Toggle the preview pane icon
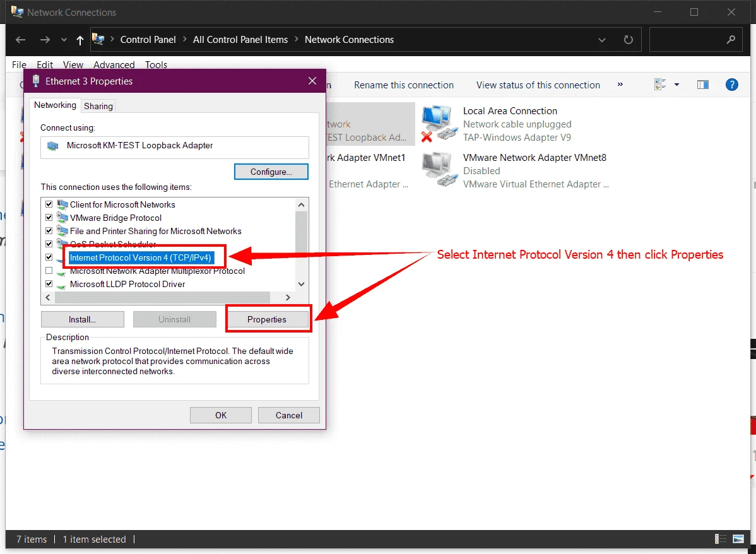Viewport: 756px width, 554px height. point(703,85)
